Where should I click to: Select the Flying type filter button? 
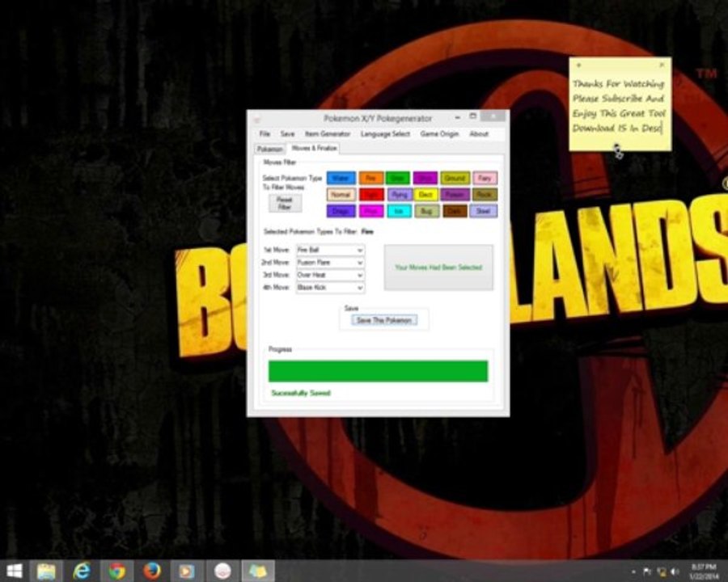coord(400,195)
